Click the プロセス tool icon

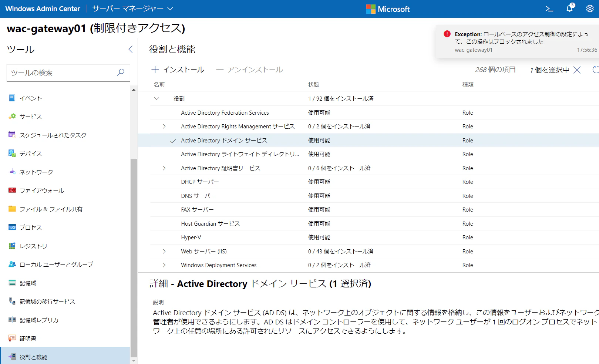pos(12,227)
